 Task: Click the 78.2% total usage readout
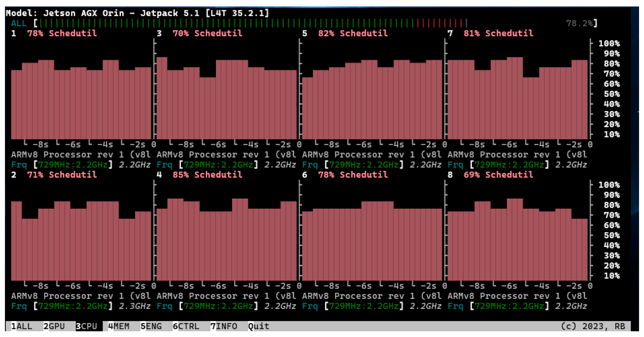[x=580, y=23]
